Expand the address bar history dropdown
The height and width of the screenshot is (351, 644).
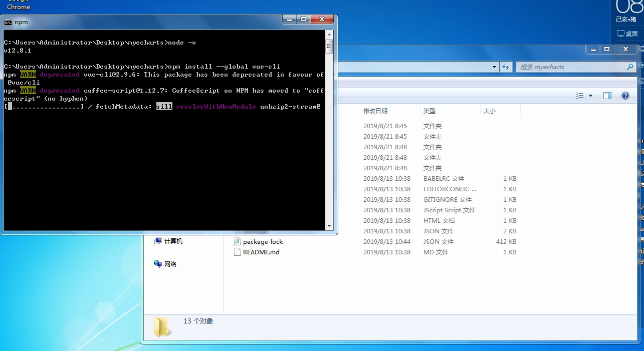click(494, 67)
